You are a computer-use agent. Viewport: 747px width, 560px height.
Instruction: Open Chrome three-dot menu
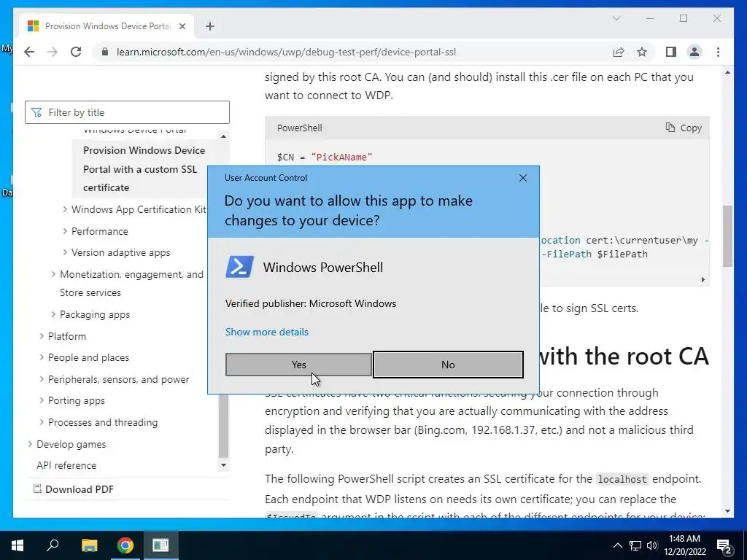pos(718,52)
